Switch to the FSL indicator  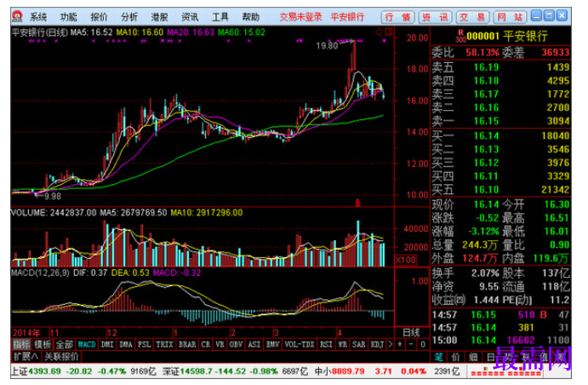click(x=144, y=344)
